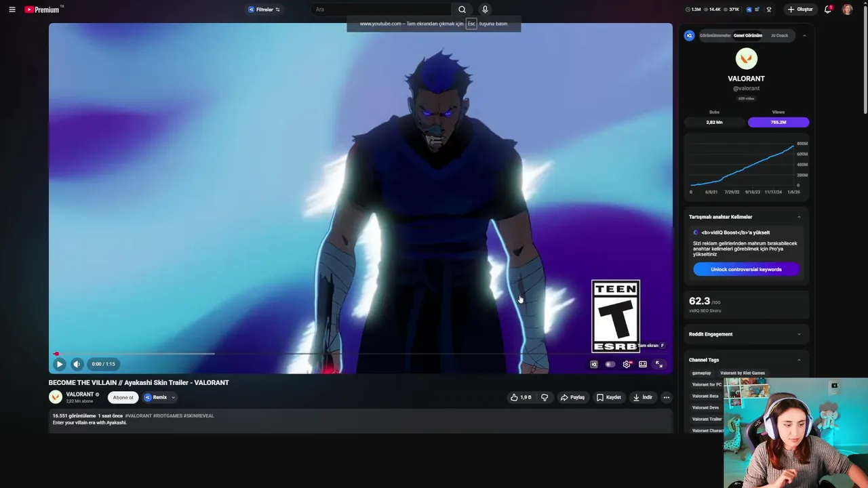The image size is (868, 488).
Task: Click the gameplay channel tag
Action: [702, 373]
